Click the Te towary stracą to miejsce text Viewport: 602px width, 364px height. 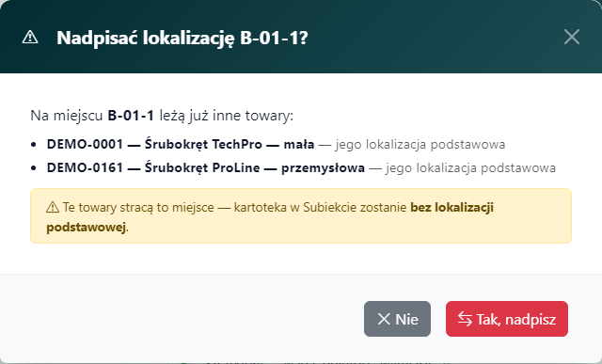click(x=138, y=207)
